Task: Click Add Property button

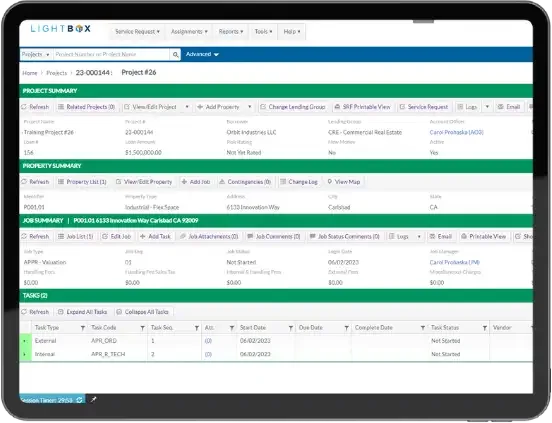Action: pos(218,107)
